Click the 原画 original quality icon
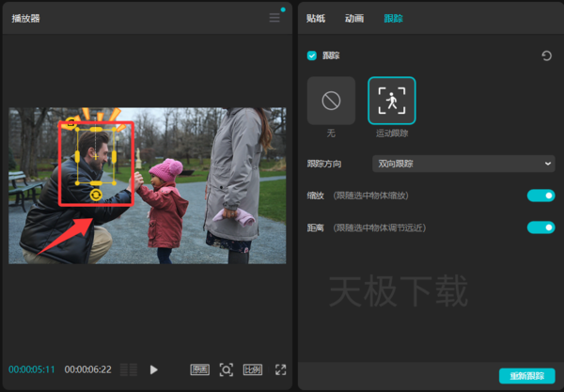Image resolution: width=564 pixels, height=392 pixels. pos(200,369)
